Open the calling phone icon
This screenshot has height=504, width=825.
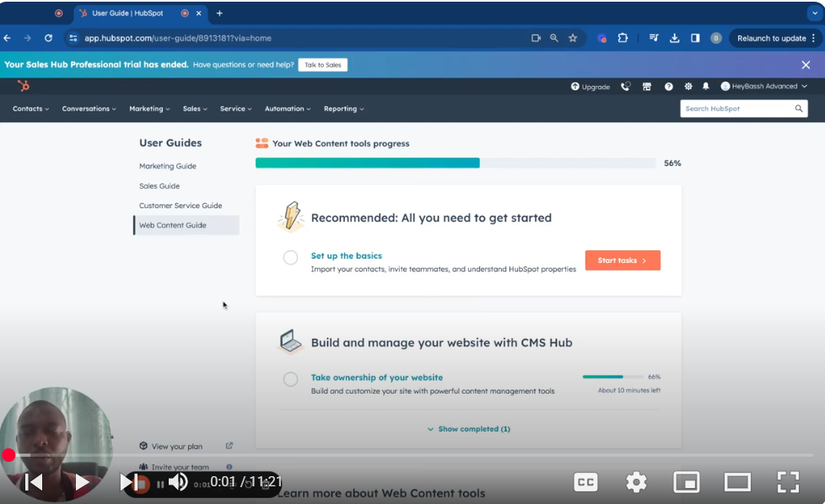point(625,86)
